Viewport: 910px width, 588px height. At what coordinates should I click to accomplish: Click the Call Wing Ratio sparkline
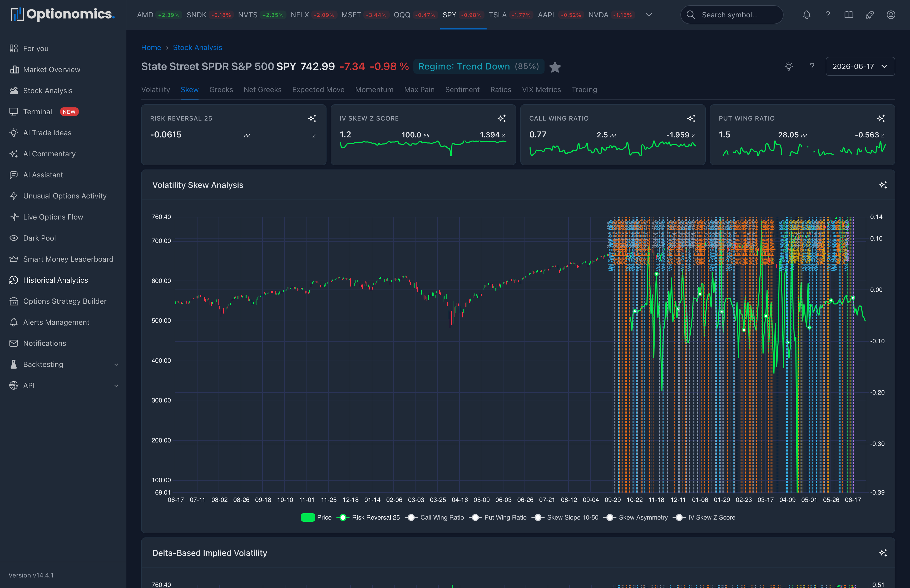(612, 148)
